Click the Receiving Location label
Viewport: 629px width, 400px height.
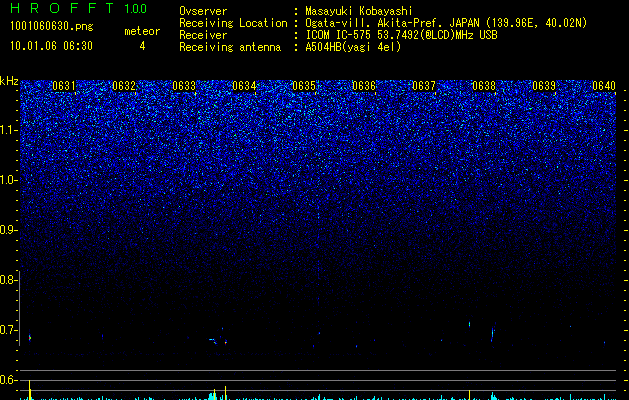(x=233, y=23)
